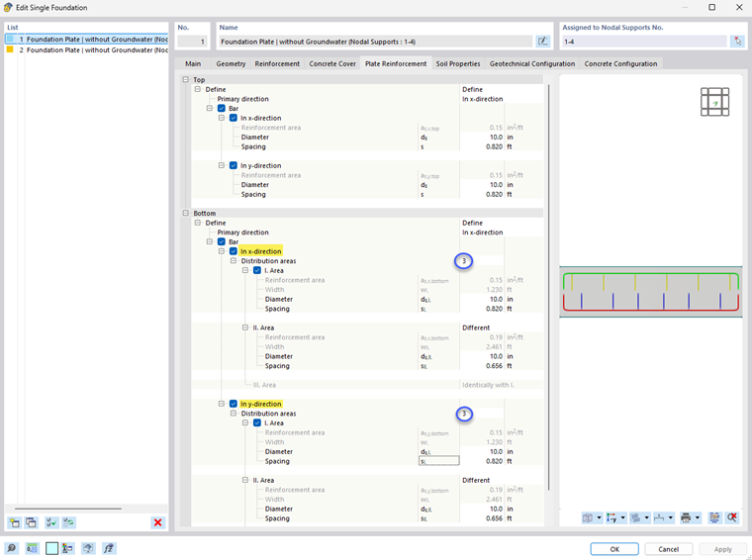Click the blue swatch of list item 1
This screenshot has height=560, width=752.
[x=10, y=39]
